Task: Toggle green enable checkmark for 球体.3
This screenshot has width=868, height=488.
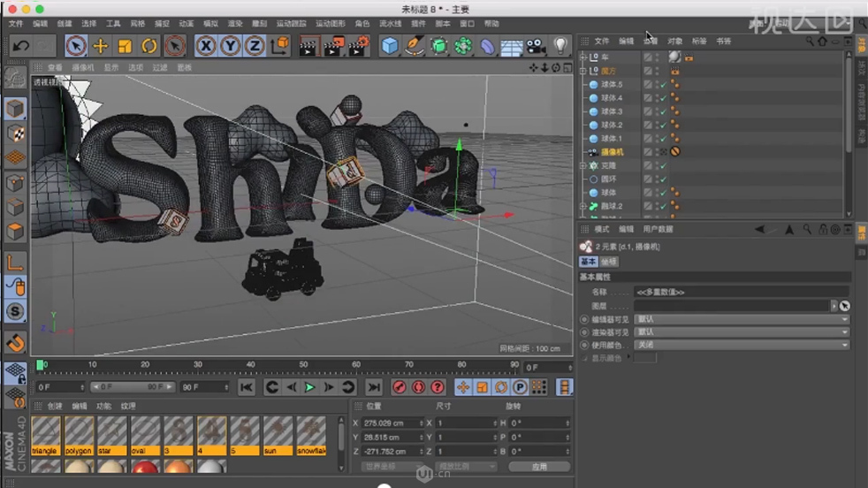Action: tap(663, 111)
